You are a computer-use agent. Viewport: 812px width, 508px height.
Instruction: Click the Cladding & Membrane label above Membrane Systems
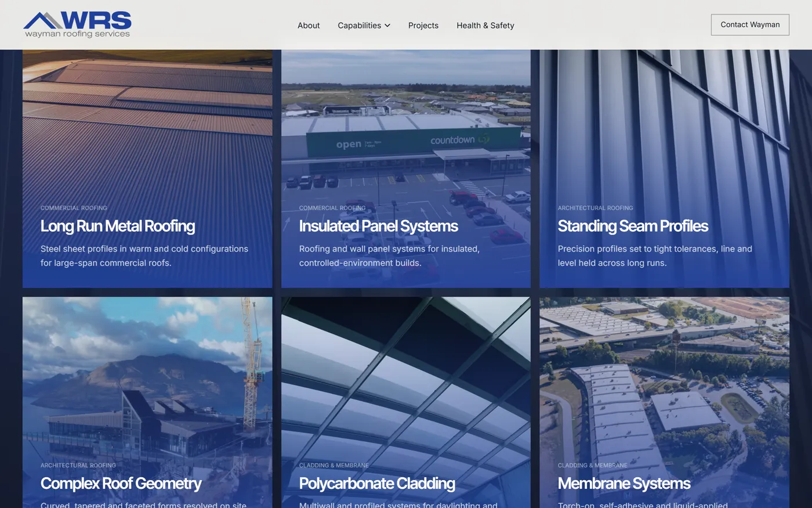593,466
